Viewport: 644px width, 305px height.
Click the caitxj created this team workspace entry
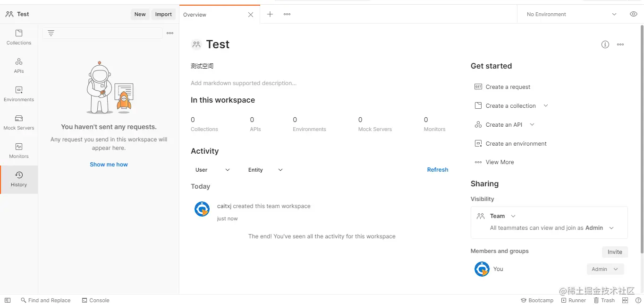[263, 206]
